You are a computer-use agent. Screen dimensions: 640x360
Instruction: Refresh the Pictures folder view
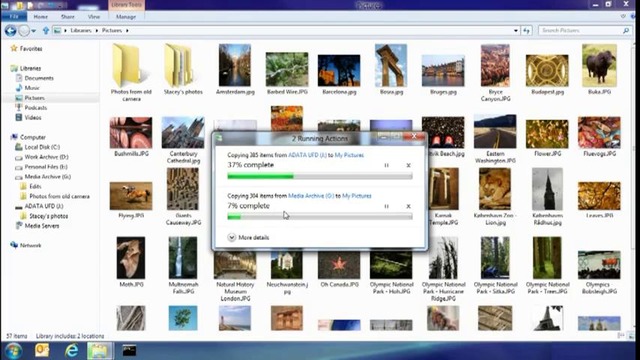click(526, 31)
